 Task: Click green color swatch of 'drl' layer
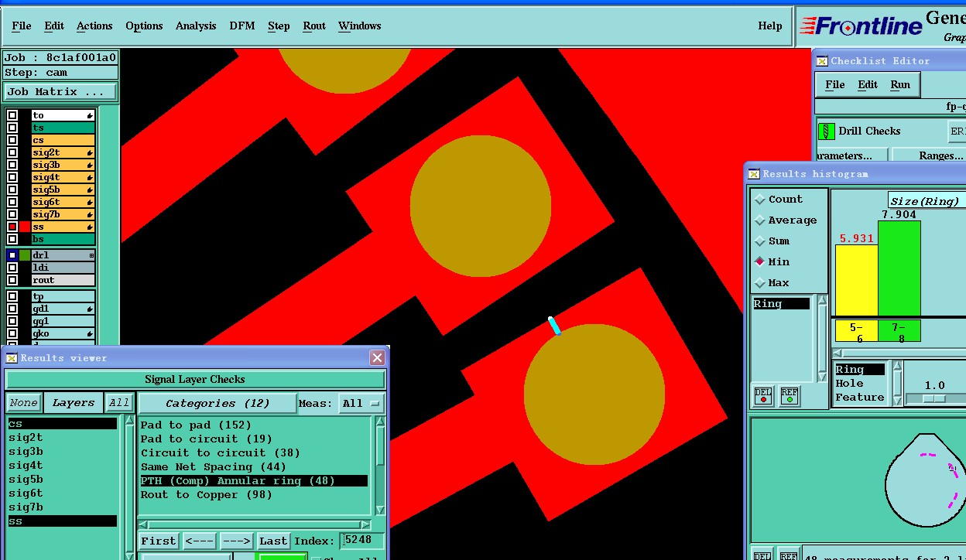(25, 255)
